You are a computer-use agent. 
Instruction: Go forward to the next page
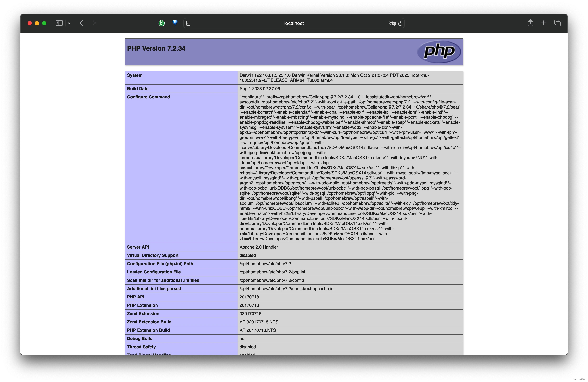94,23
